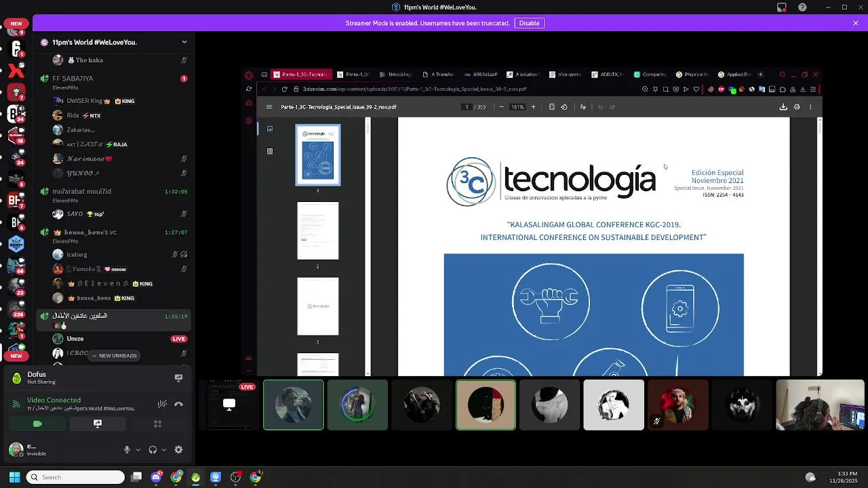Open the Discord Help question mark icon

pos(803,7)
